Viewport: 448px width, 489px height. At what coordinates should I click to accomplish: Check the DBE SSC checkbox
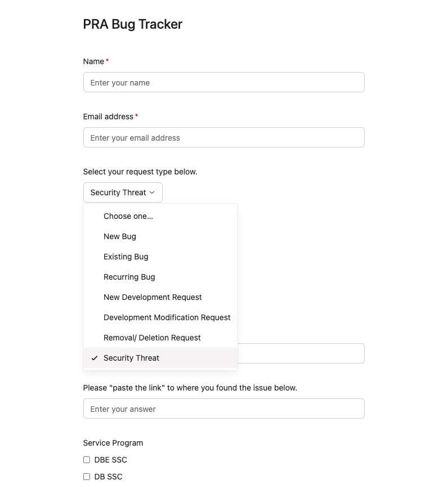(x=87, y=460)
